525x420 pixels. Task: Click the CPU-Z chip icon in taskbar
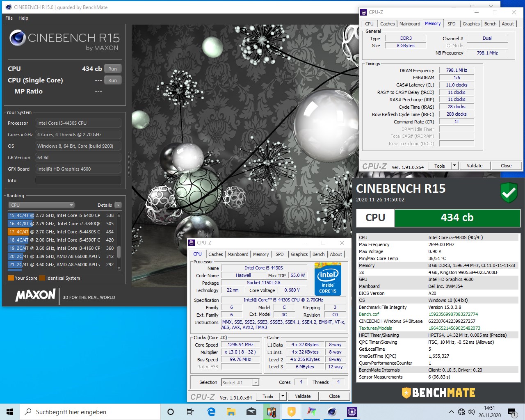[352, 412]
